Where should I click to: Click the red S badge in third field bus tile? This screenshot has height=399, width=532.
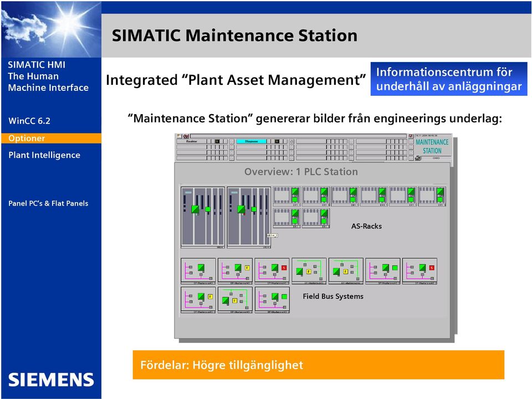coord(284,268)
